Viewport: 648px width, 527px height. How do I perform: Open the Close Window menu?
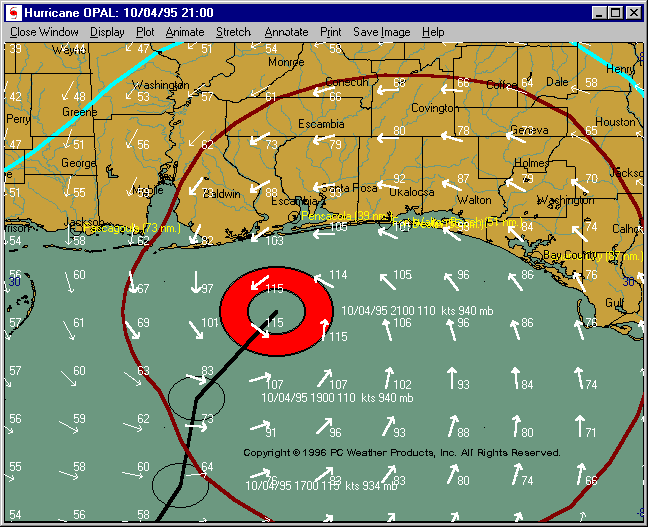pyautogui.click(x=44, y=32)
